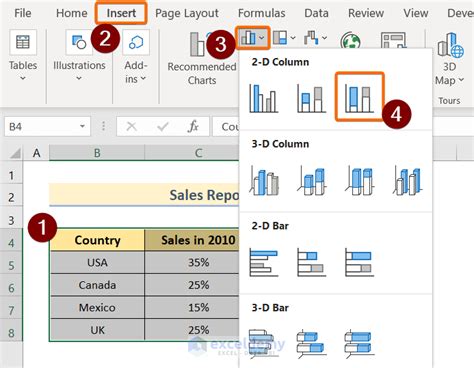Switch to the View tab

point(416,13)
